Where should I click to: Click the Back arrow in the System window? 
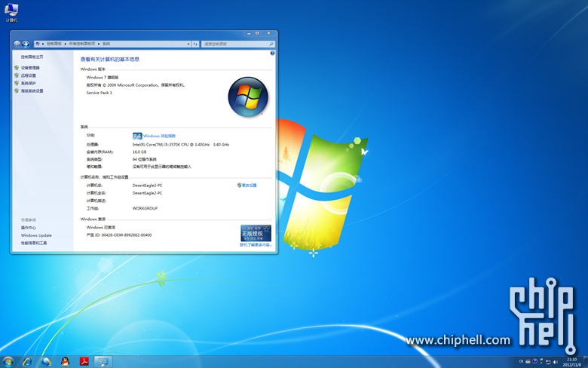pyautogui.click(x=17, y=44)
